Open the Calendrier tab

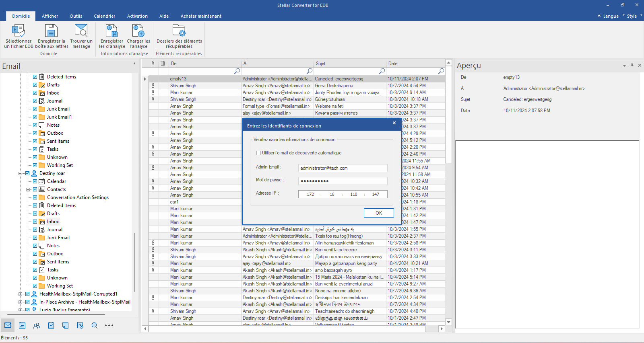click(x=105, y=16)
